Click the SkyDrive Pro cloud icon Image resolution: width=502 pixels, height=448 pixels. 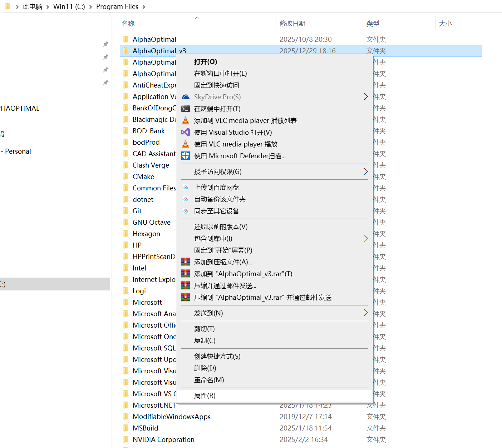[x=186, y=97]
